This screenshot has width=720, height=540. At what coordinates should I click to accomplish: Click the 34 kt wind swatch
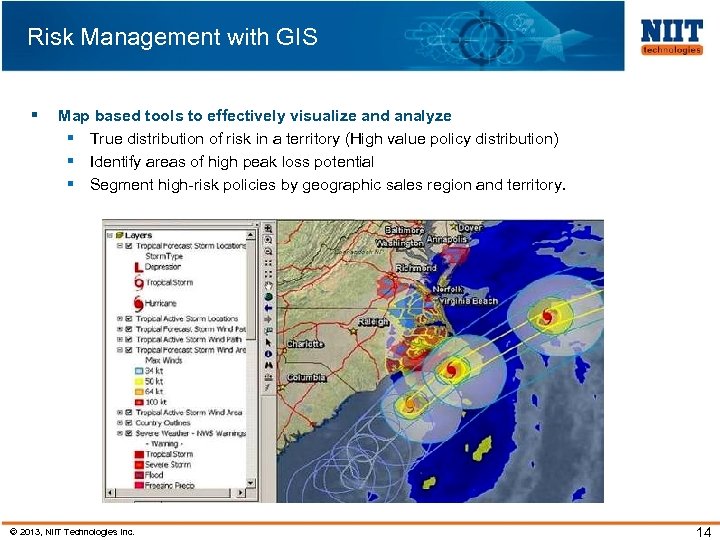139,371
